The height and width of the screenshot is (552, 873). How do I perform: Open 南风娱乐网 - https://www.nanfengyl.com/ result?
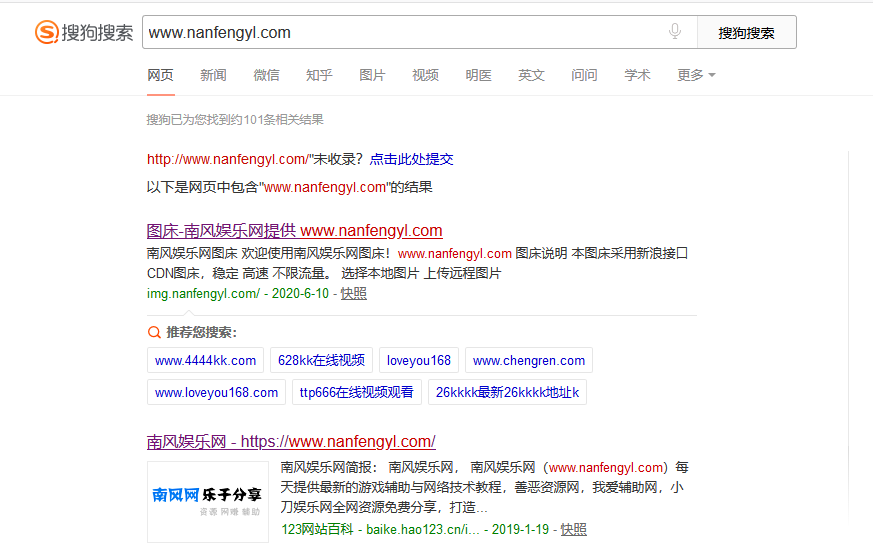tap(291, 441)
